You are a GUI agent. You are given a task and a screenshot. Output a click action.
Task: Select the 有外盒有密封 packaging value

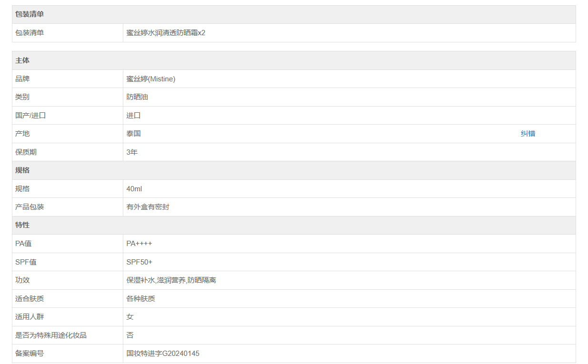pos(148,207)
